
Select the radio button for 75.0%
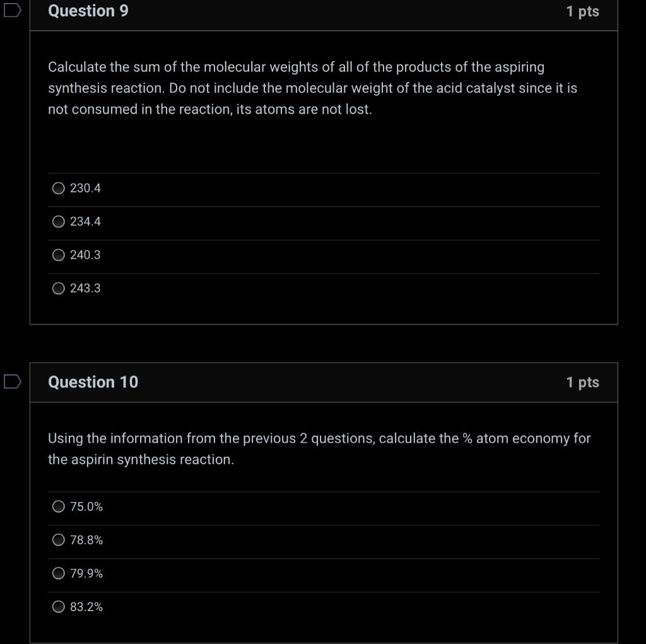[x=59, y=506]
